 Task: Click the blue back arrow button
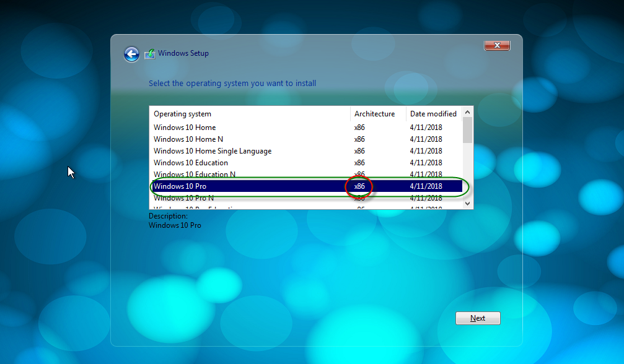pos(131,54)
